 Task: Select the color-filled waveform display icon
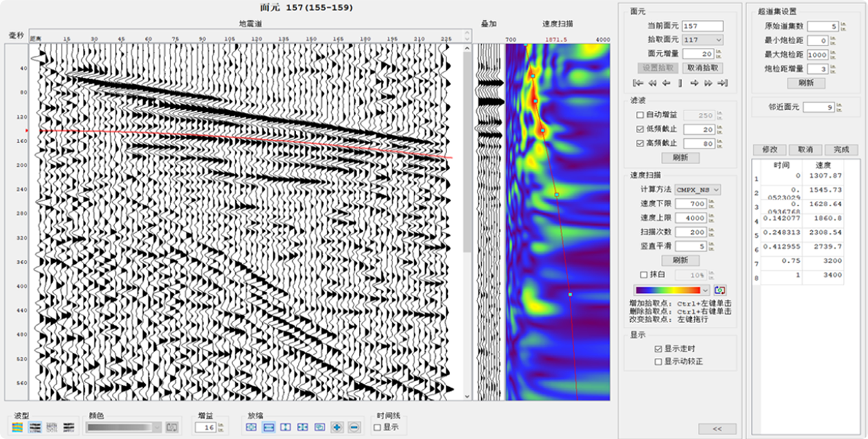click(17, 427)
